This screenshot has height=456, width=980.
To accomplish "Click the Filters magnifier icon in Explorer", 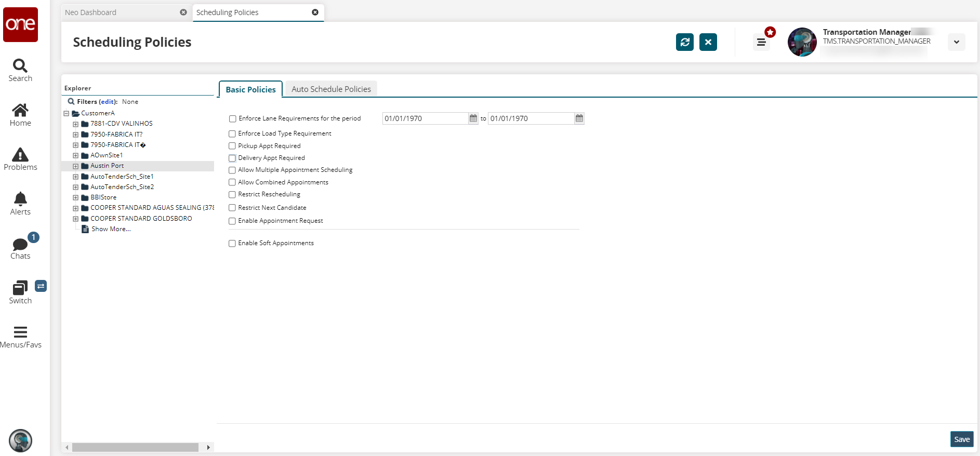I will (x=71, y=102).
